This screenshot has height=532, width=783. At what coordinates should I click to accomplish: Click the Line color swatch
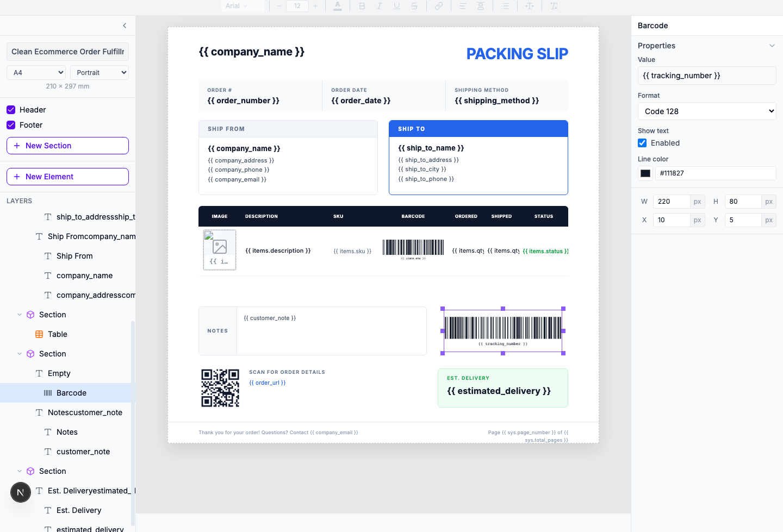pos(645,173)
